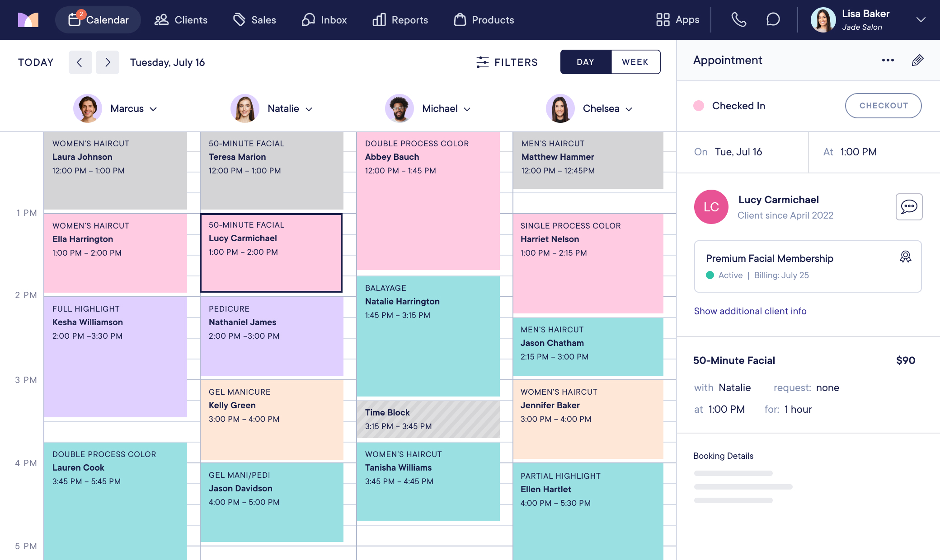Expand Chelsea staff dropdown
This screenshot has width=940, height=560.
(629, 109)
